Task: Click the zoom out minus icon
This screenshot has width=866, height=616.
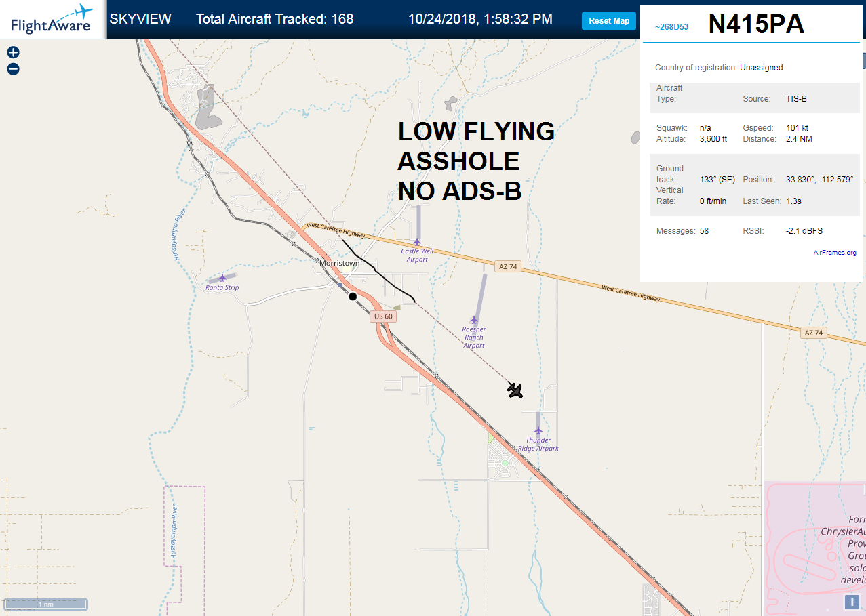Action: click(x=13, y=69)
